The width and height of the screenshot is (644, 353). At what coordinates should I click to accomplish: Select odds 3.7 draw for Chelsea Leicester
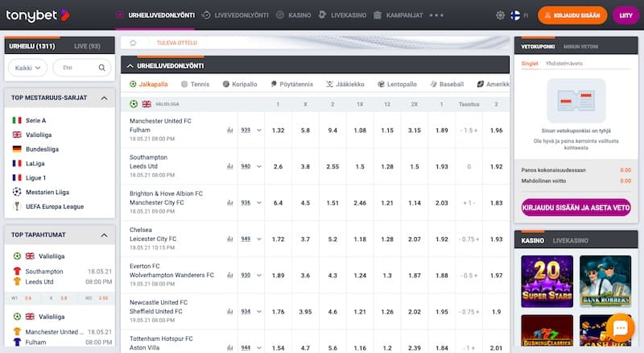tap(305, 239)
